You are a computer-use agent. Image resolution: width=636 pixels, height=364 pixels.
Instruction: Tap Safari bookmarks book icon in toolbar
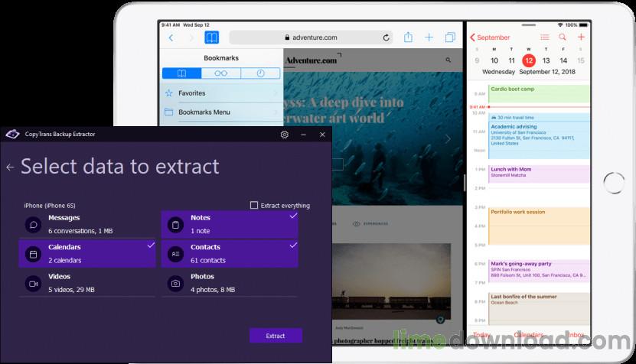coord(211,37)
